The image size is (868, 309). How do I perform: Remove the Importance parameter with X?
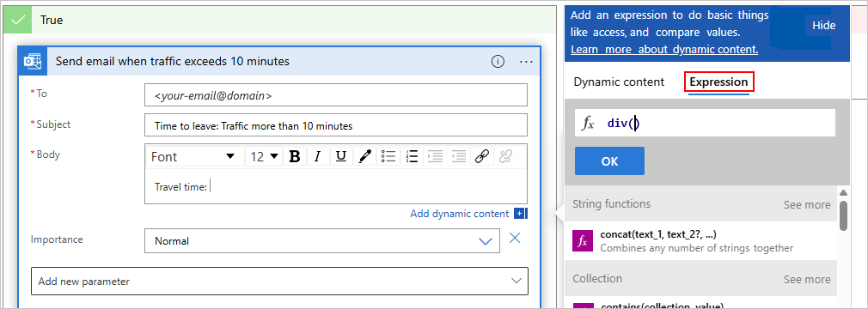coord(515,239)
